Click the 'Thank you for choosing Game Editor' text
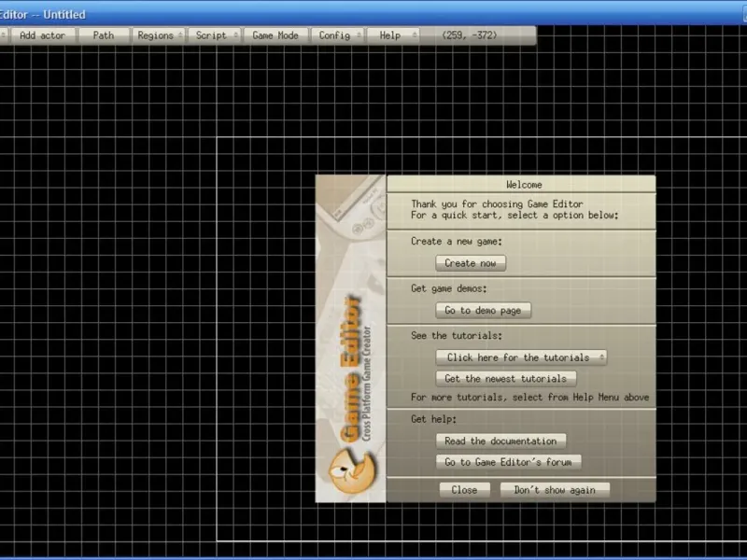Image resolution: width=747 pixels, height=560 pixels. pos(497,204)
